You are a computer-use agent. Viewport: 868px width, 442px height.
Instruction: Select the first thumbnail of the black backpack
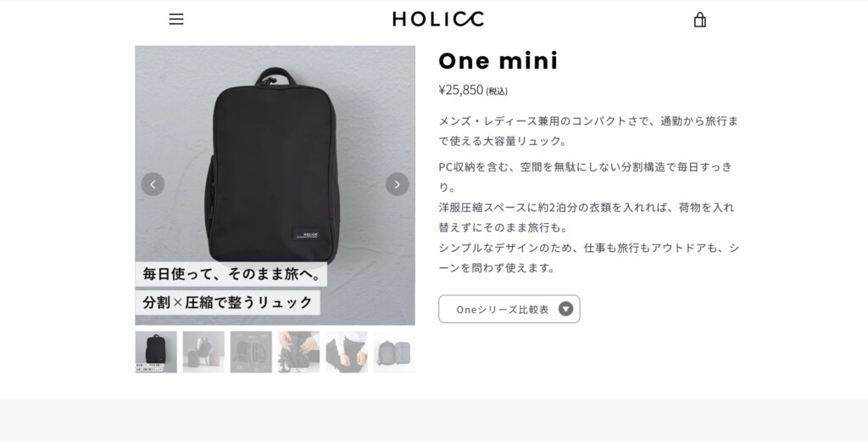click(x=156, y=352)
